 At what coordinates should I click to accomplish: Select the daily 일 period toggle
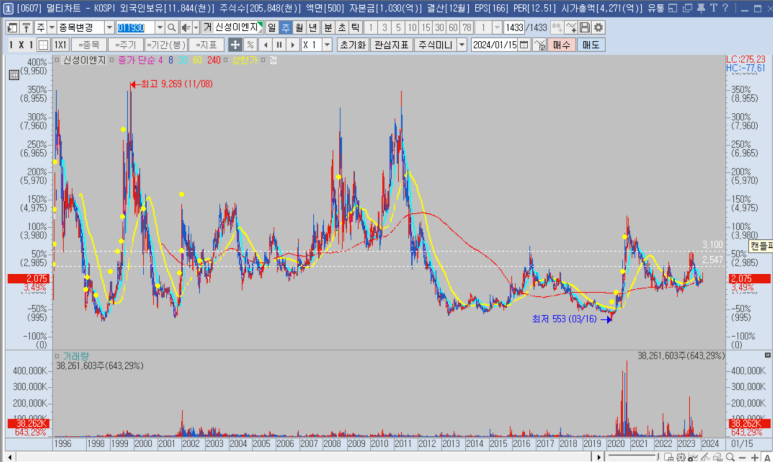[x=272, y=28]
